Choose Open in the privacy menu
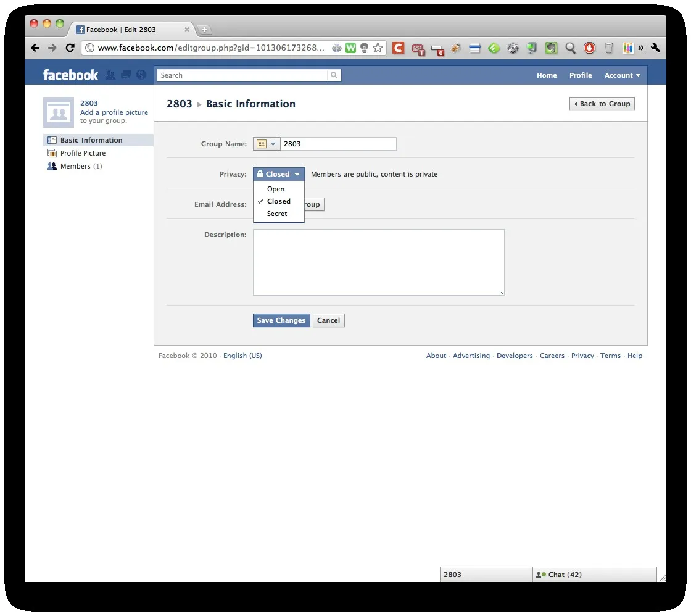This screenshot has height=616, width=691. pos(275,189)
